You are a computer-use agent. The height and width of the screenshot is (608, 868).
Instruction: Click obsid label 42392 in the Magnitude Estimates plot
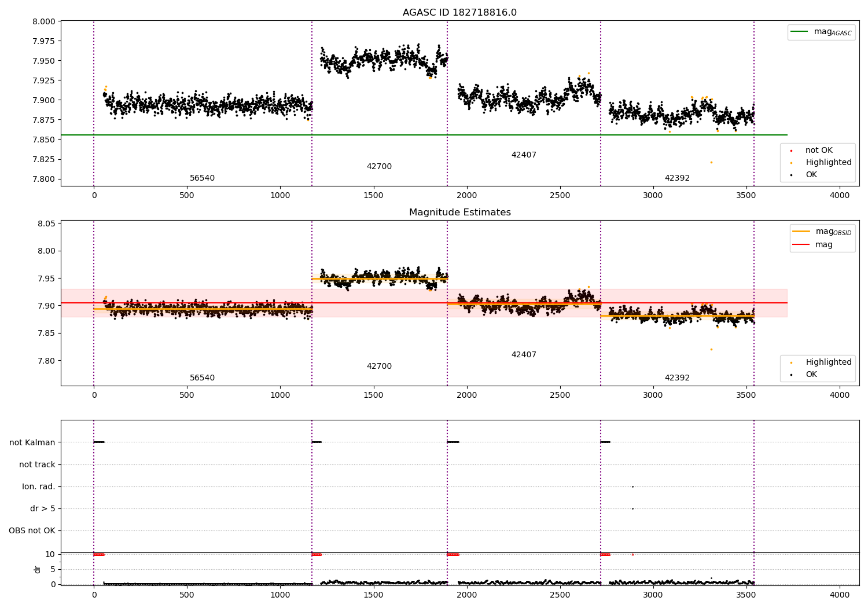point(677,378)
